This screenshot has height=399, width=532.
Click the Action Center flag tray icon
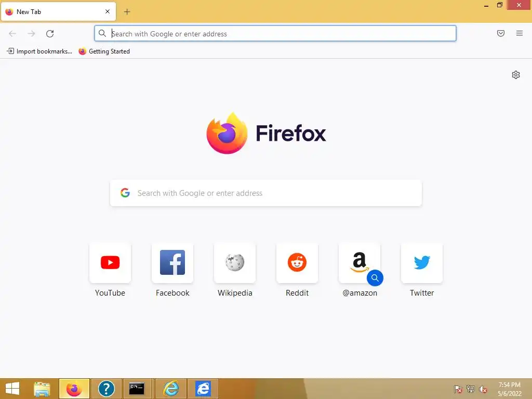tap(458, 389)
